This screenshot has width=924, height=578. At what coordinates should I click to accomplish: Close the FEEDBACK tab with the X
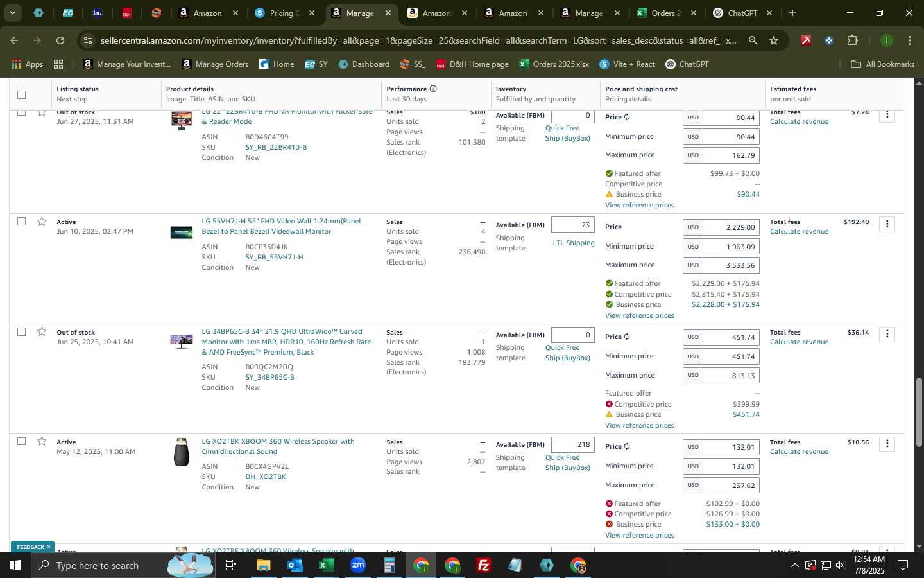coord(49,547)
